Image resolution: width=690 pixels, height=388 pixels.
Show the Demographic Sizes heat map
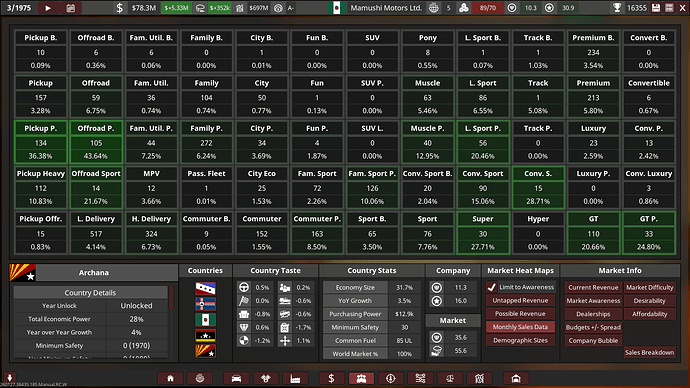(520, 340)
